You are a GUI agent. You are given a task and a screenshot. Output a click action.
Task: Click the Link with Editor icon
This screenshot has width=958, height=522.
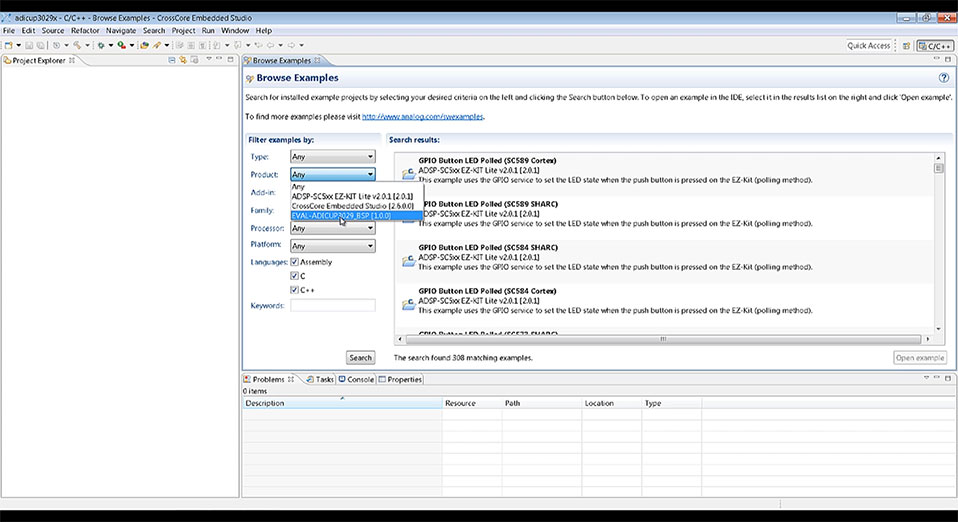(x=183, y=60)
